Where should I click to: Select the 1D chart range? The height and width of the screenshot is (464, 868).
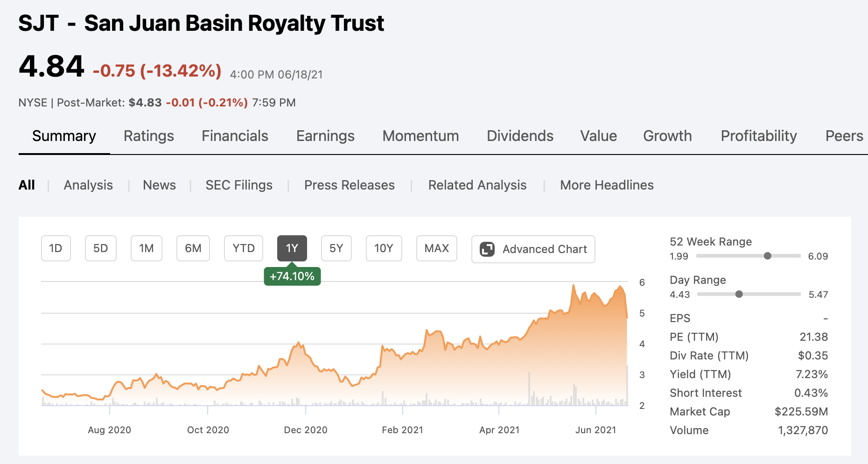(x=56, y=248)
